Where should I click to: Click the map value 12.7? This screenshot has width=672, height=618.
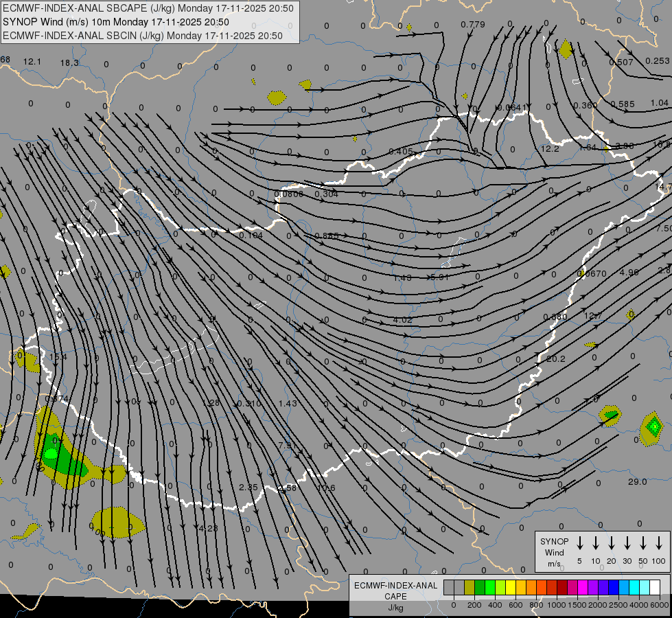593,316
